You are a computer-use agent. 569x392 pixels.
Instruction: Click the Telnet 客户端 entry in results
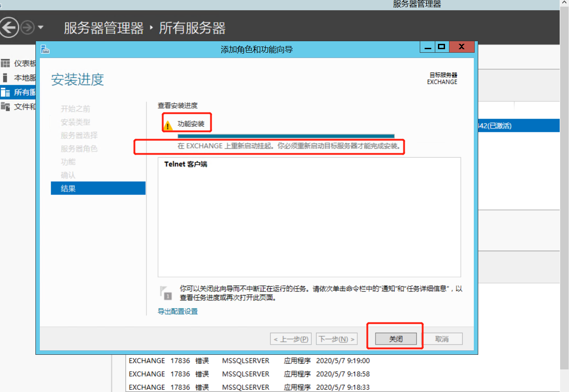(x=186, y=164)
